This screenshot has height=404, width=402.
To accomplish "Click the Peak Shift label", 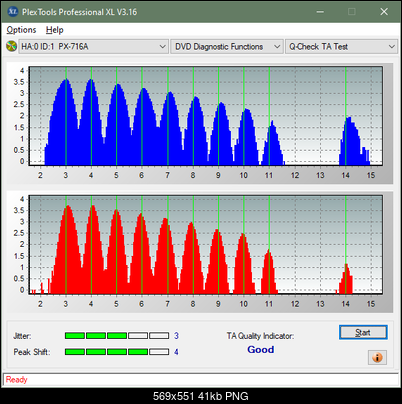I will (32, 352).
